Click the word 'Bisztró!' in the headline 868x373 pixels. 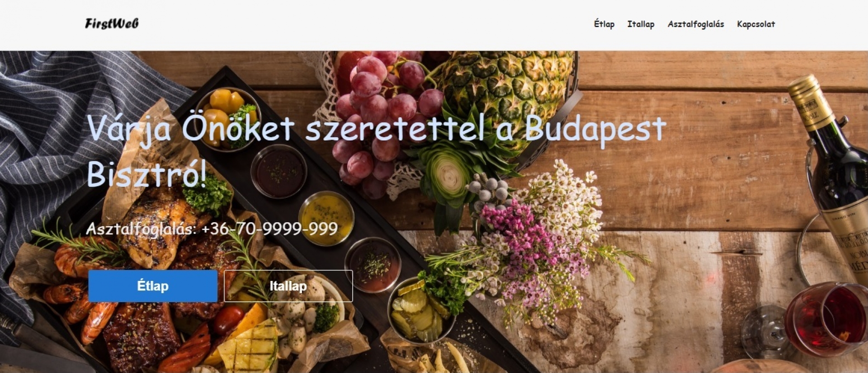click(x=146, y=174)
